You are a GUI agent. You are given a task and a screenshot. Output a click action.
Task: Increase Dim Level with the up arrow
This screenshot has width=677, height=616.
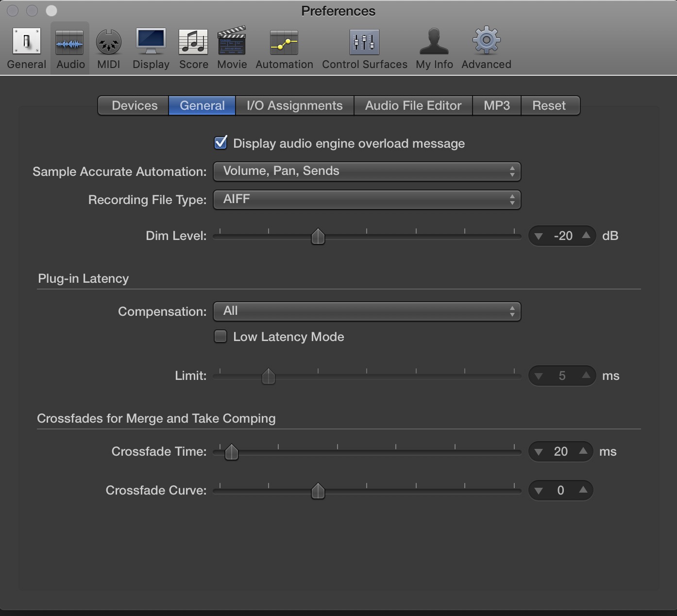(586, 236)
